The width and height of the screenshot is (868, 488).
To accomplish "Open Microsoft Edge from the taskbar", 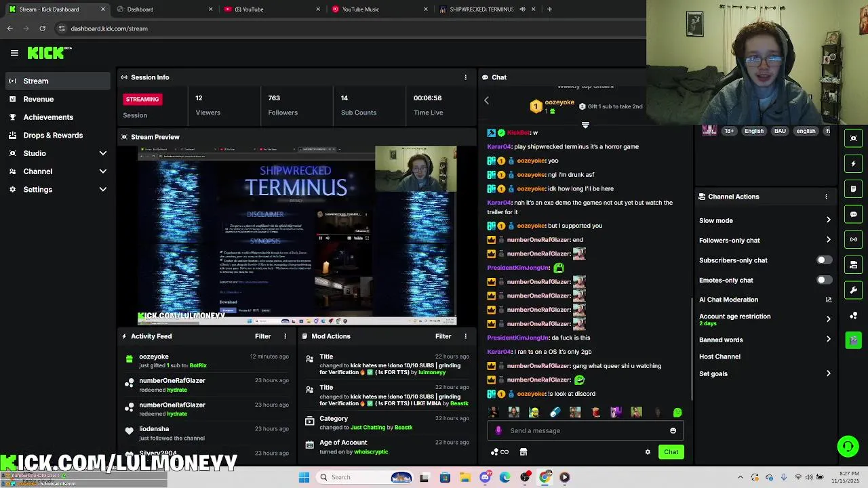I will 505,477.
